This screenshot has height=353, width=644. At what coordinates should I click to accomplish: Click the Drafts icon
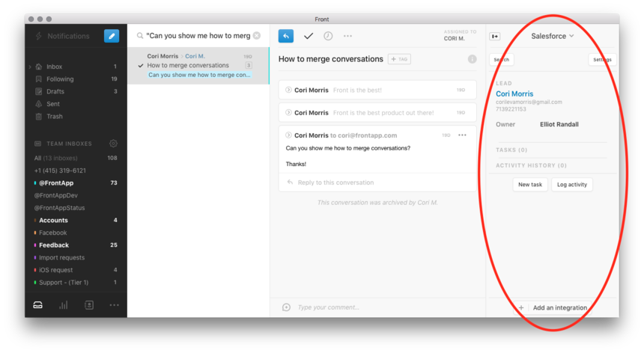(x=39, y=91)
